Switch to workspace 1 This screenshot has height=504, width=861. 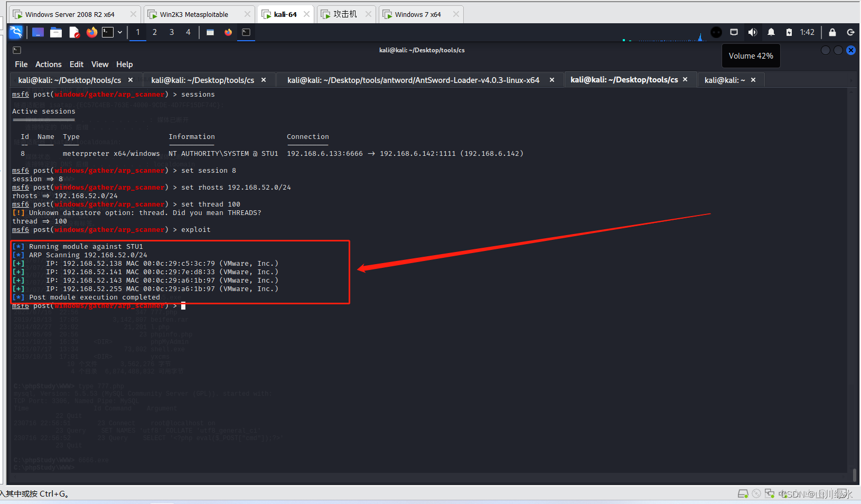138,32
